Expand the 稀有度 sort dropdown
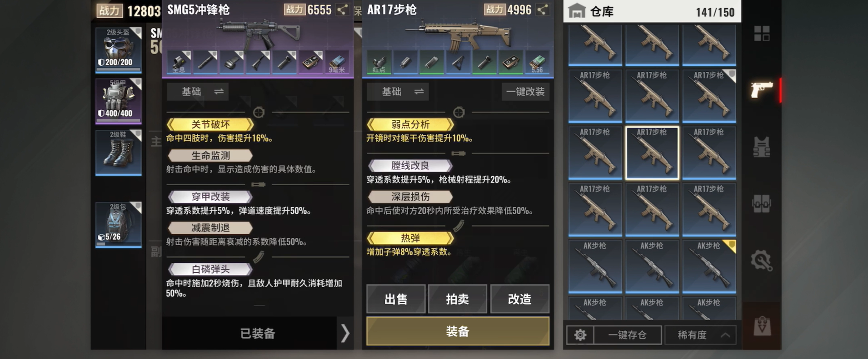This screenshot has width=868, height=359. 700,335
